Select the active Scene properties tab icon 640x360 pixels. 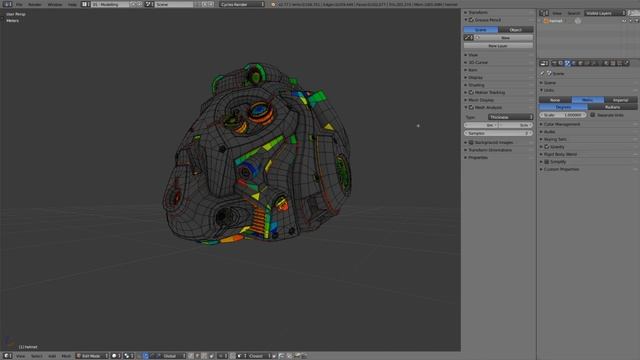(567, 63)
